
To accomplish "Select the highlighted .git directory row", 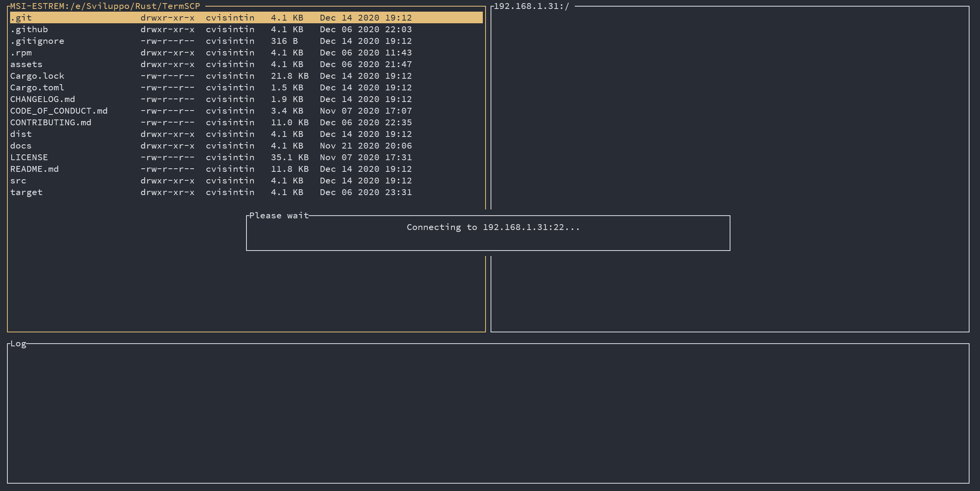I will (x=21, y=18).
